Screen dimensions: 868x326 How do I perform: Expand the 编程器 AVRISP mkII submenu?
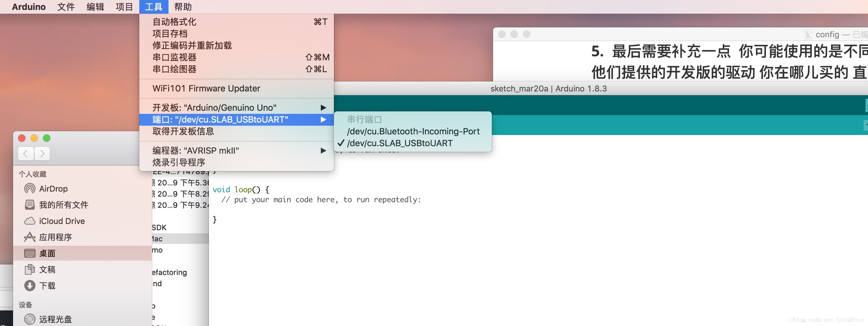[x=236, y=150]
